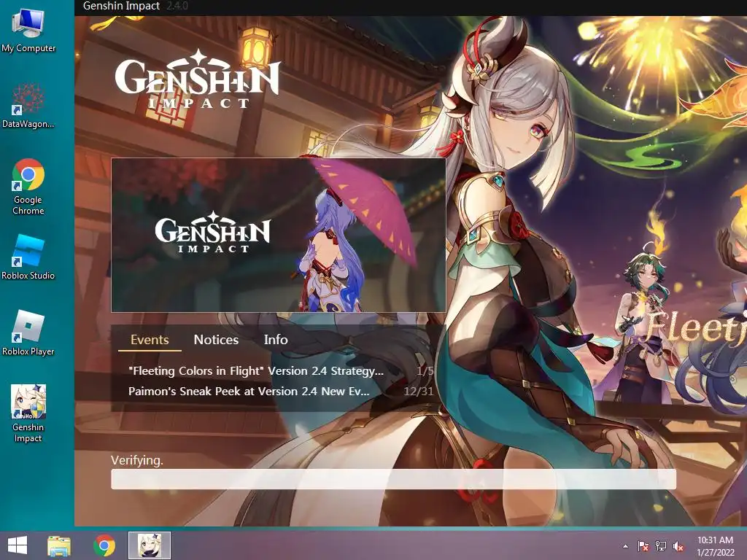
Task: Click the 1/5 date beside Fleeting Colors
Action: tap(425, 371)
